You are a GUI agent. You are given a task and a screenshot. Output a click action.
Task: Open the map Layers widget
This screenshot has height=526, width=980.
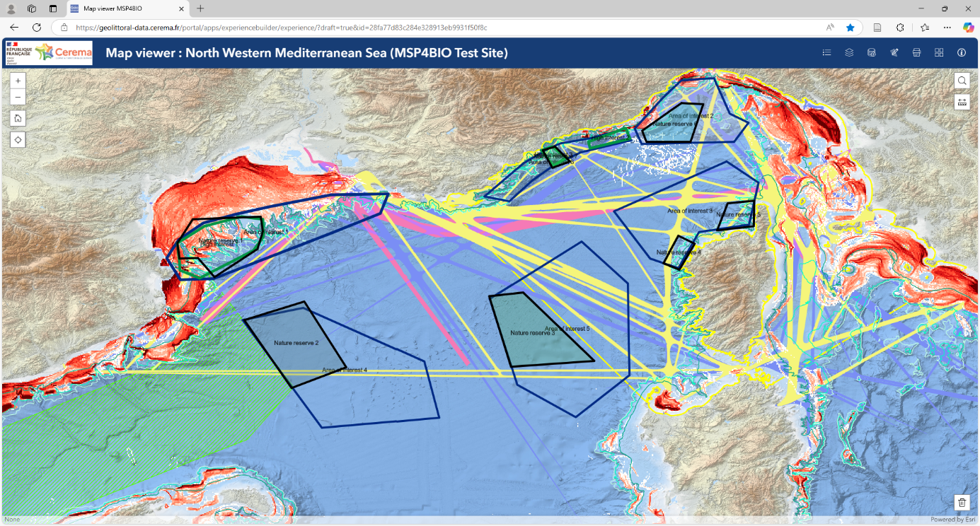pos(849,52)
